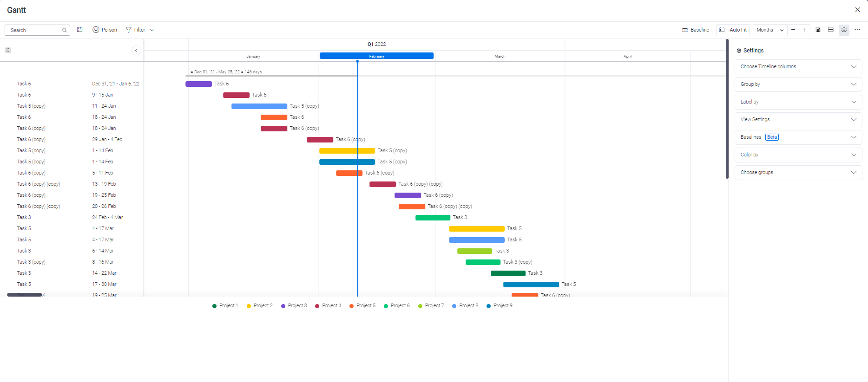
Task: Expand the Baselines Beta section
Action: click(x=798, y=137)
